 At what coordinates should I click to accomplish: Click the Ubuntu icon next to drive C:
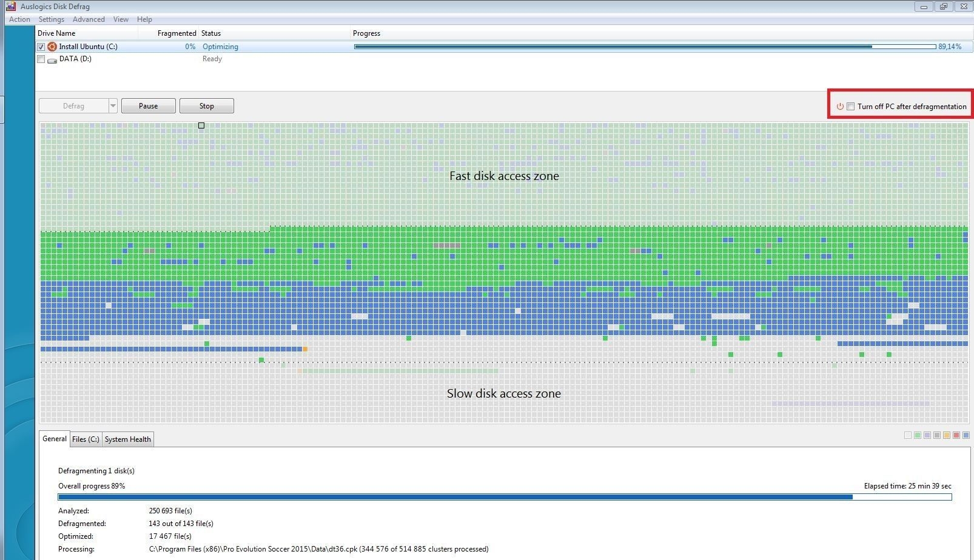point(52,46)
